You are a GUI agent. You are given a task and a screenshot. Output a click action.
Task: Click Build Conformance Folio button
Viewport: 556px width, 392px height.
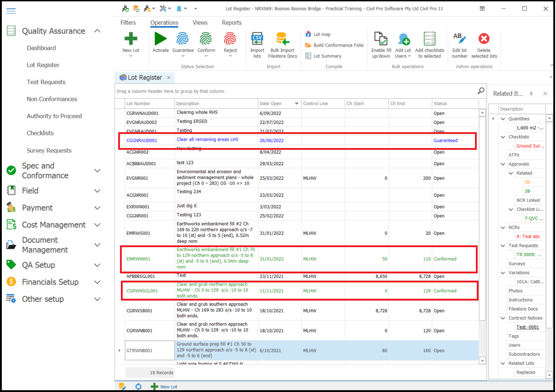pos(335,45)
